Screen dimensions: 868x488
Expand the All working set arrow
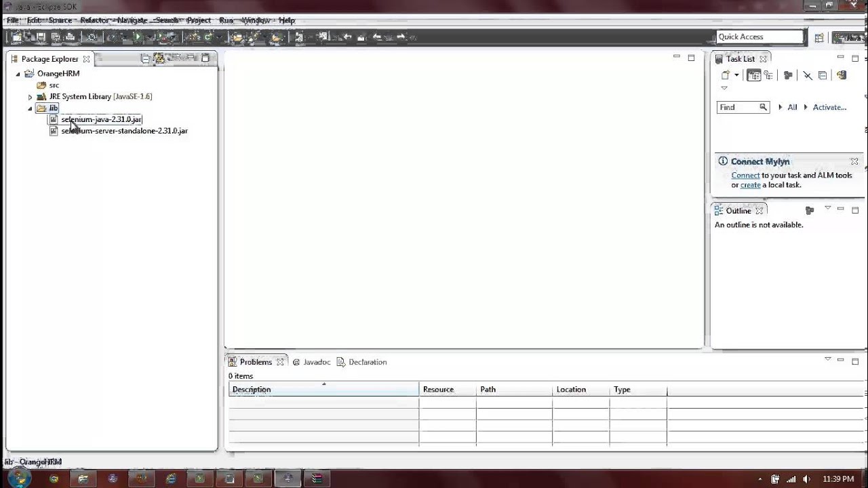(x=780, y=107)
